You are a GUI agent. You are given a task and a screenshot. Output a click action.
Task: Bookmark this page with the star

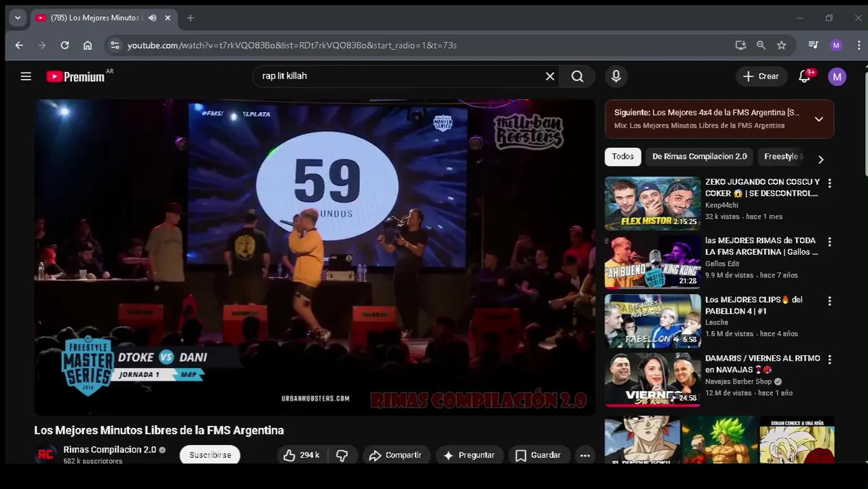[x=782, y=45]
